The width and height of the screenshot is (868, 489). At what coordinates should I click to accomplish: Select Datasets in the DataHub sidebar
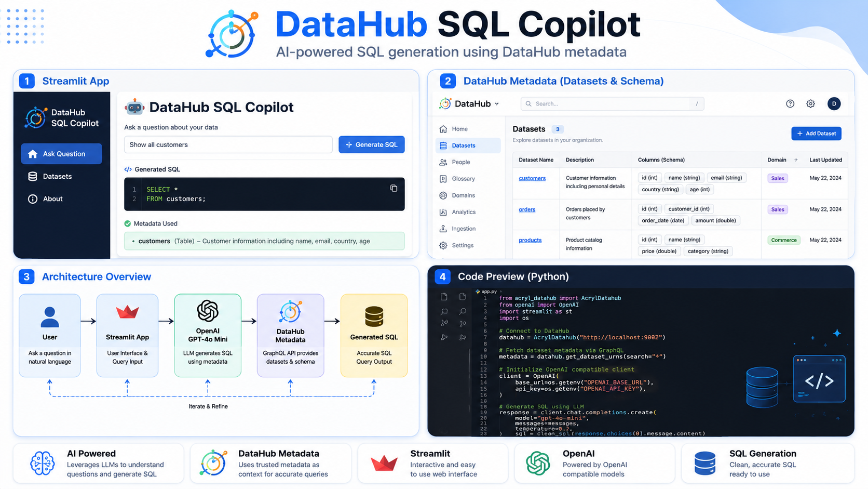tap(468, 146)
